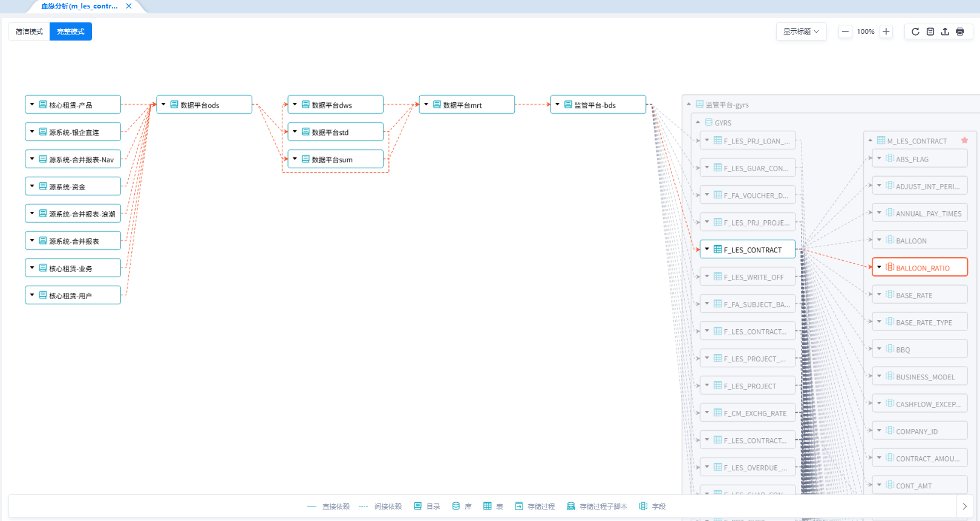Open the 显示标题 dropdown
This screenshot has width=980, height=521.
(x=801, y=31)
